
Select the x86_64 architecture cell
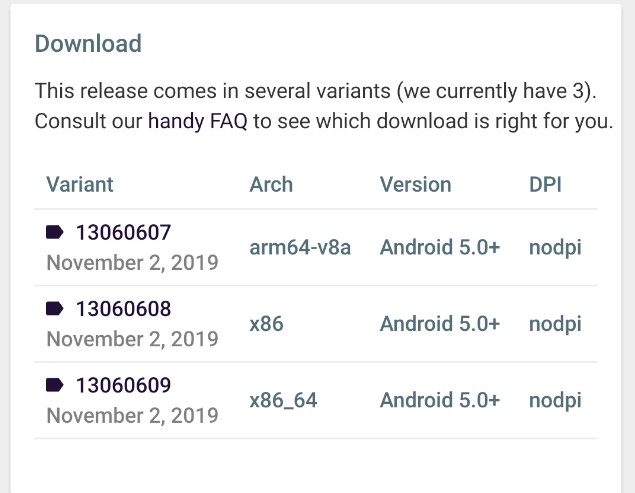283,400
